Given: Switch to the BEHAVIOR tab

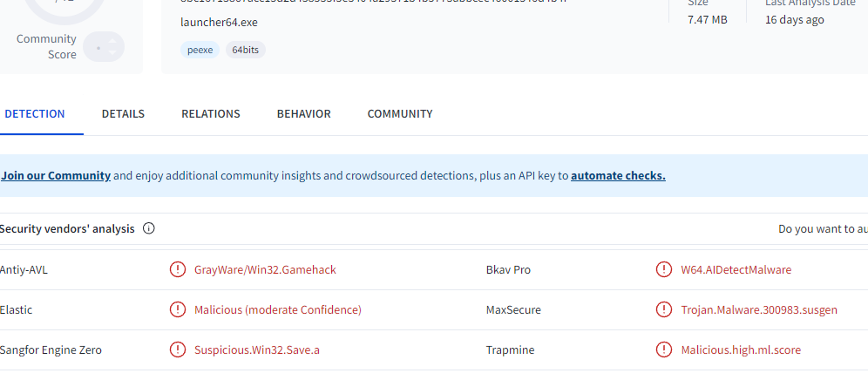Looking at the screenshot, I should [x=304, y=113].
